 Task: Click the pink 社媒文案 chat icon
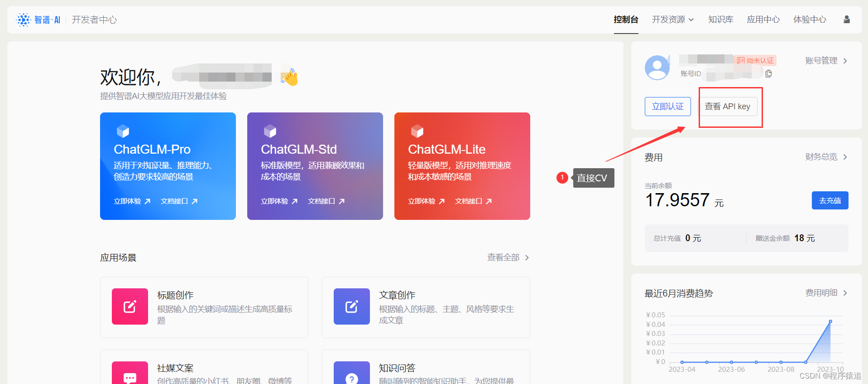[130, 373]
